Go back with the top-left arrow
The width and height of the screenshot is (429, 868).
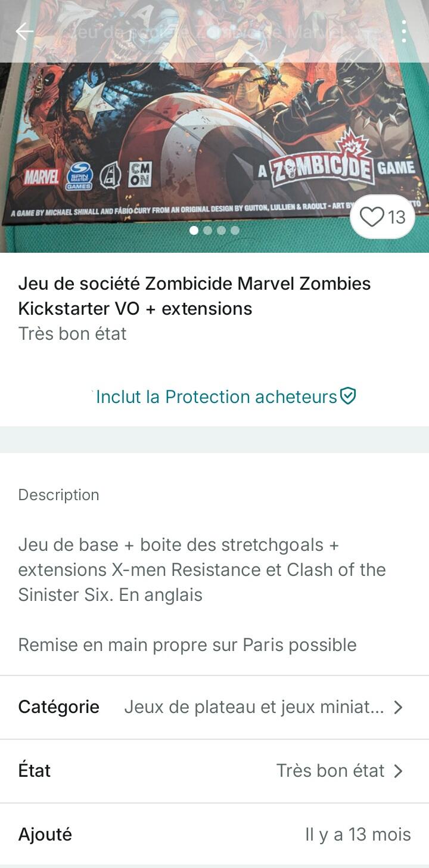[24, 32]
